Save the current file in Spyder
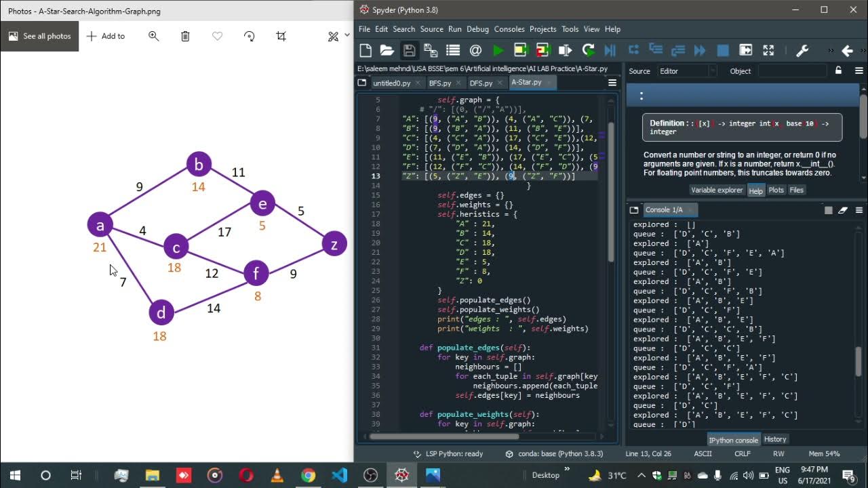Viewport: 868px width, 488px height. point(409,50)
